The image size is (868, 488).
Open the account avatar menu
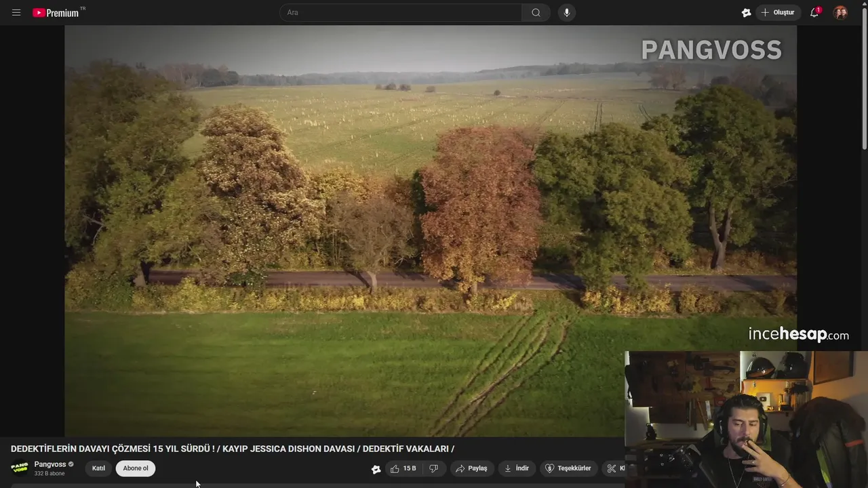(840, 12)
